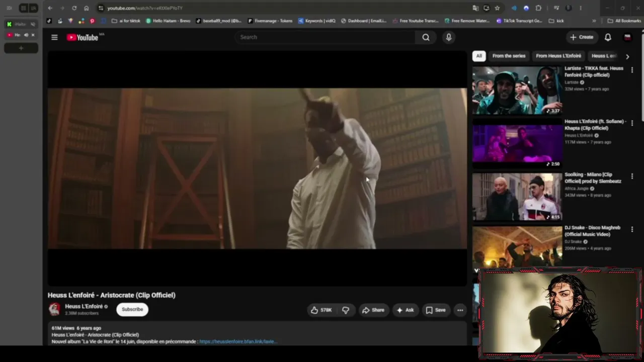
Task: Go back in browser history
Action: pos(50,8)
